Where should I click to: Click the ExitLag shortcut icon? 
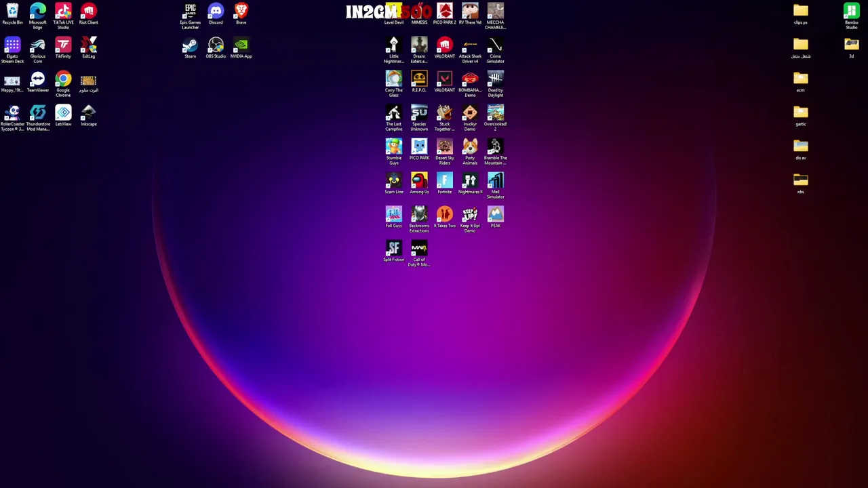point(89,45)
